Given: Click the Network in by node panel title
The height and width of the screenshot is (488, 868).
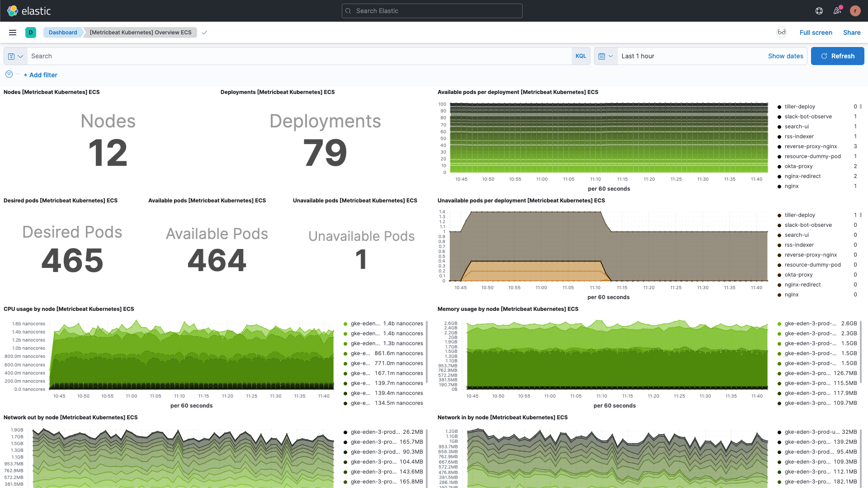Looking at the screenshot, I should (x=502, y=418).
